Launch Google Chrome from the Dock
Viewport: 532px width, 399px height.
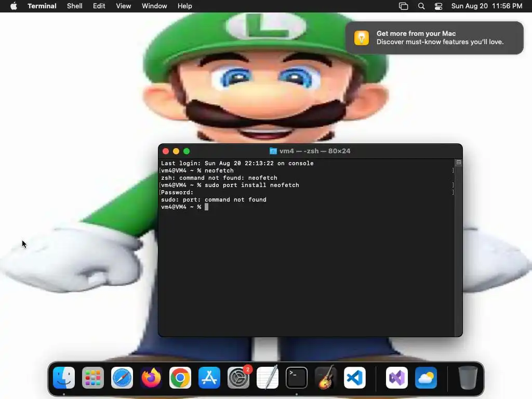[x=180, y=378]
